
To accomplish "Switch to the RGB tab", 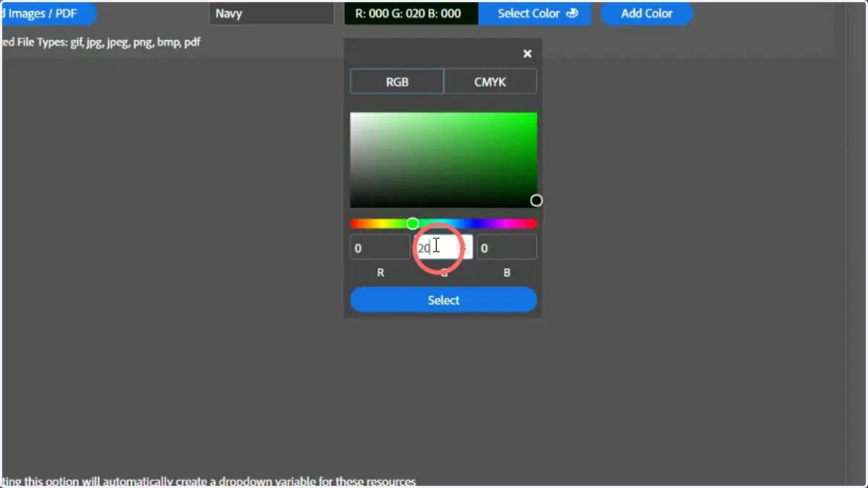I will coord(396,82).
